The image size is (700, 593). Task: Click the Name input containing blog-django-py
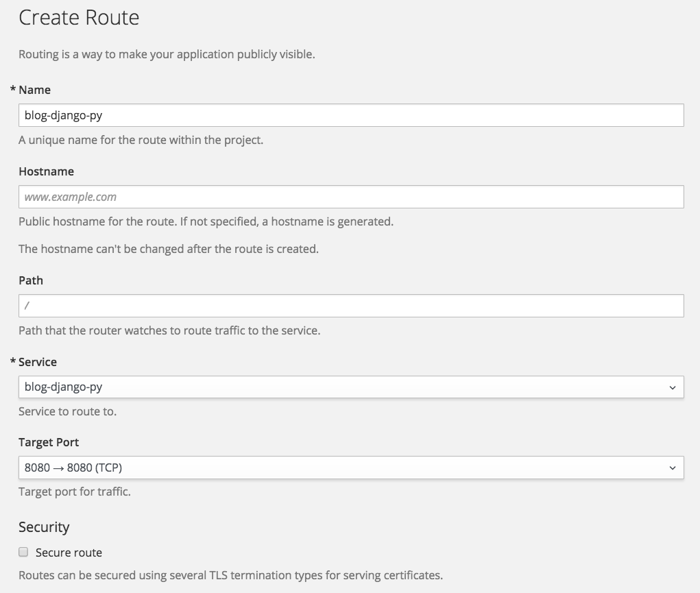[351, 115]
